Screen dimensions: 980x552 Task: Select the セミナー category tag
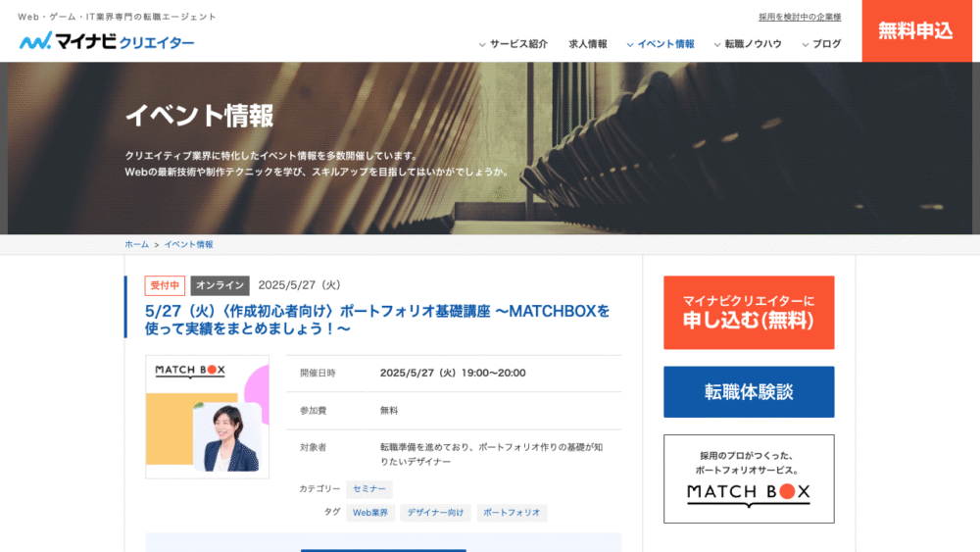(x=368, y=489)
